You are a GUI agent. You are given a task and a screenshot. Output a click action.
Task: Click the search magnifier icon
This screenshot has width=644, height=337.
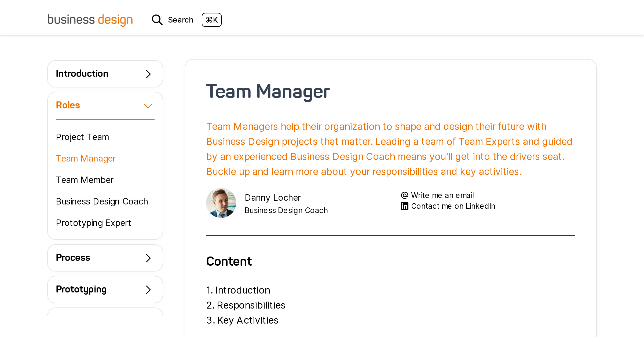[x=157, y=20]
